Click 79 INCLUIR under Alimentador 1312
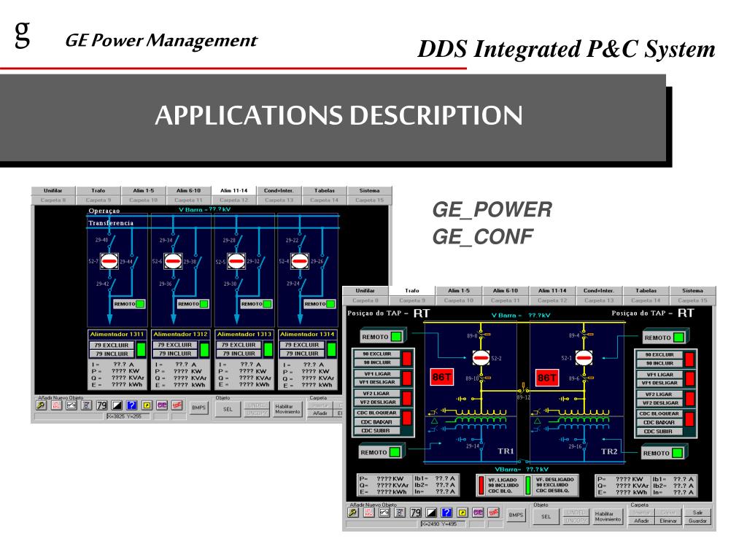Image resolution: width=747 pixels, height=560 pixels. tap(175, 354)
